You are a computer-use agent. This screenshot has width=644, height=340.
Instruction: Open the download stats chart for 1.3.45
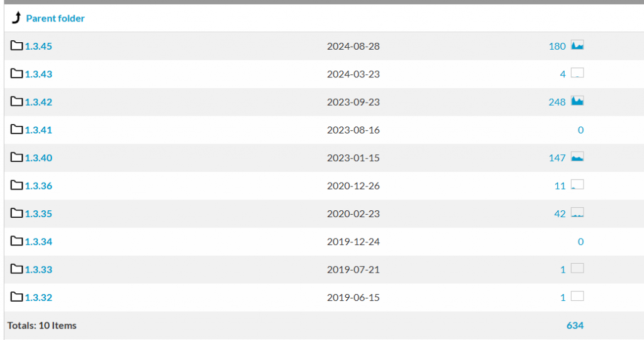(x=577, y=45)
